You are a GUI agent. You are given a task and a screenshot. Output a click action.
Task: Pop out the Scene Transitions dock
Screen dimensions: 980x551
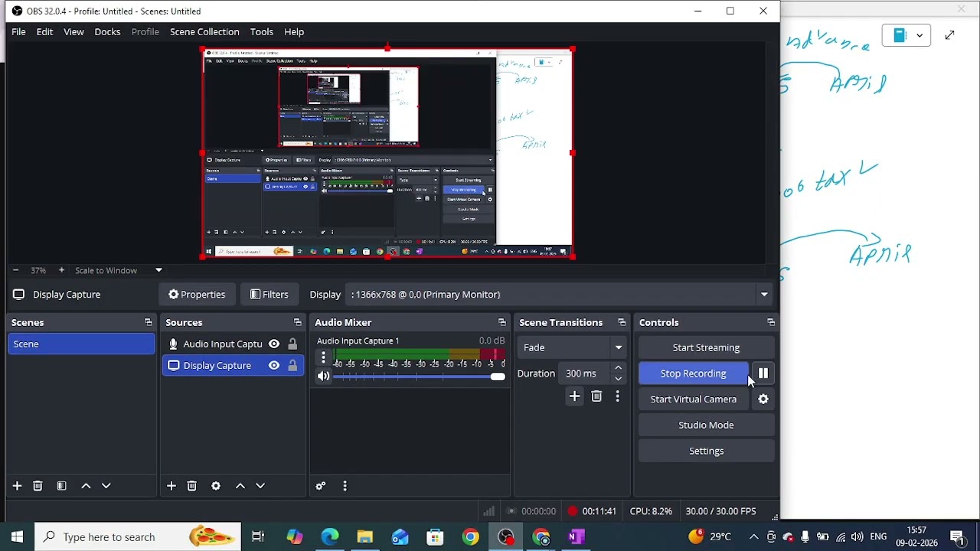pyautogui.click(x=622, y=323)
